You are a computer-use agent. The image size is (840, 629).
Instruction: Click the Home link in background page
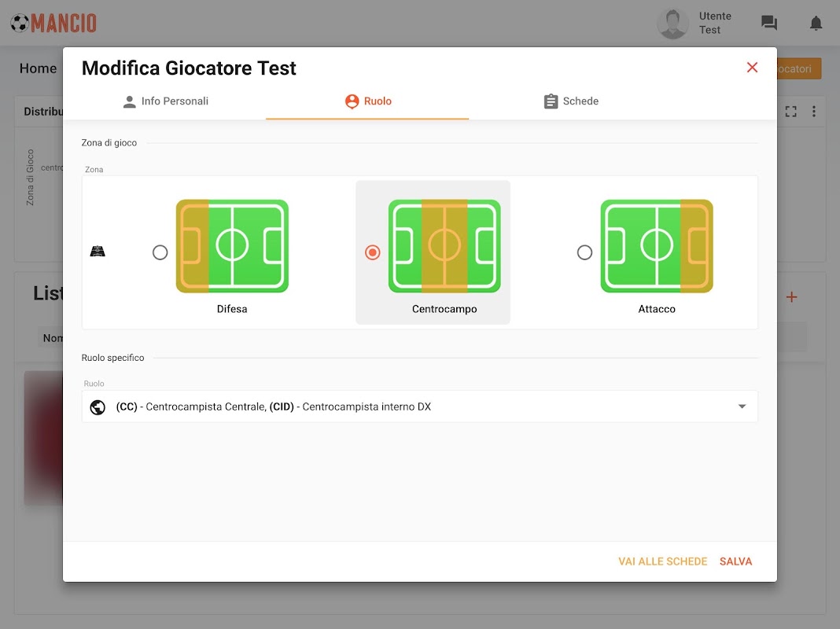38,68
